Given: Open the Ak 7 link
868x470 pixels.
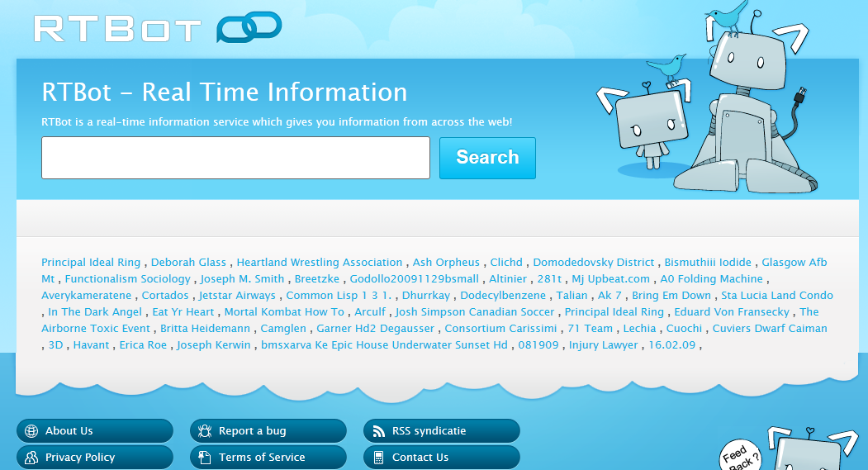Looking at the screenshot, I should click(610, 296).
